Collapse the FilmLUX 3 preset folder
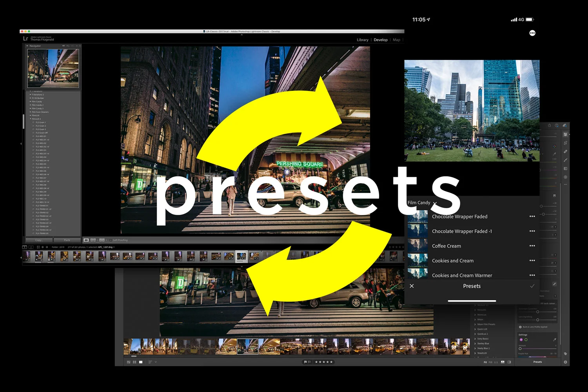 pyautogui.click(x=30, y=119)
